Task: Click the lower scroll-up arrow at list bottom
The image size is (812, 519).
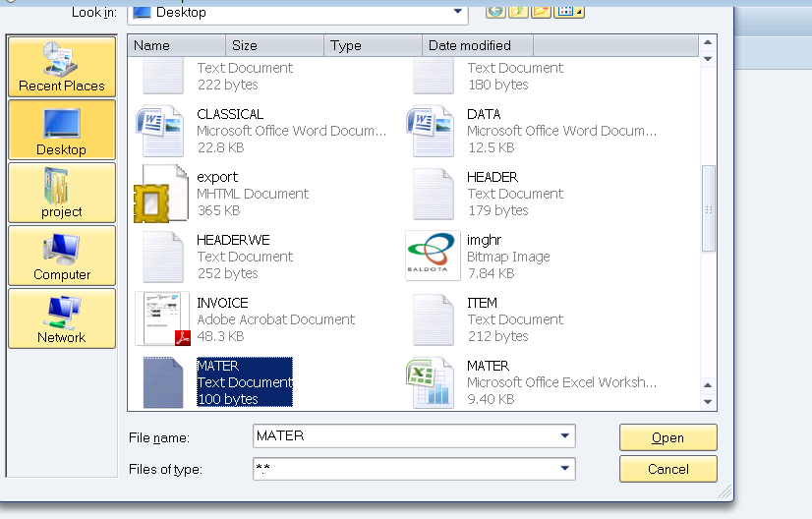Action: point(708,385)
